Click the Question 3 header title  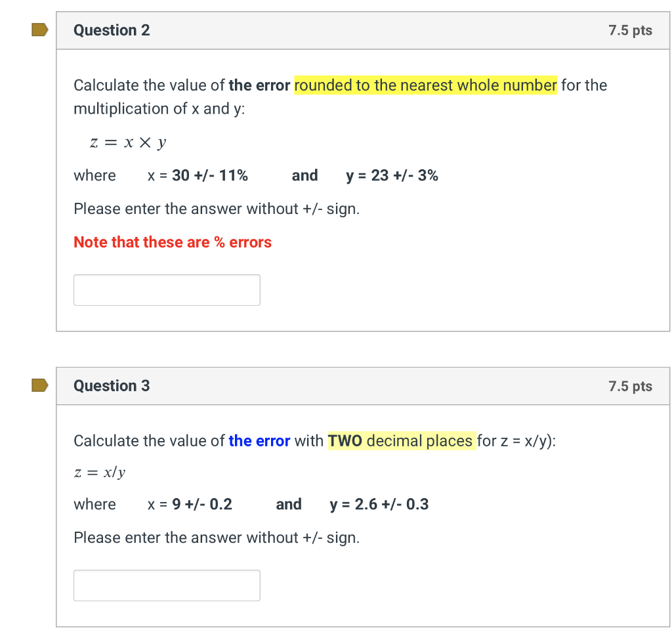point(112,386)
